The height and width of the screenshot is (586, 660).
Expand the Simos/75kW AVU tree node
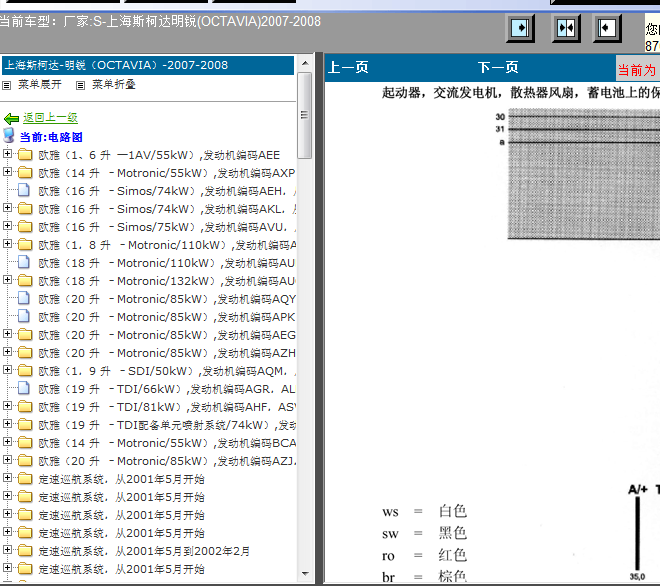tap(7, 225)
